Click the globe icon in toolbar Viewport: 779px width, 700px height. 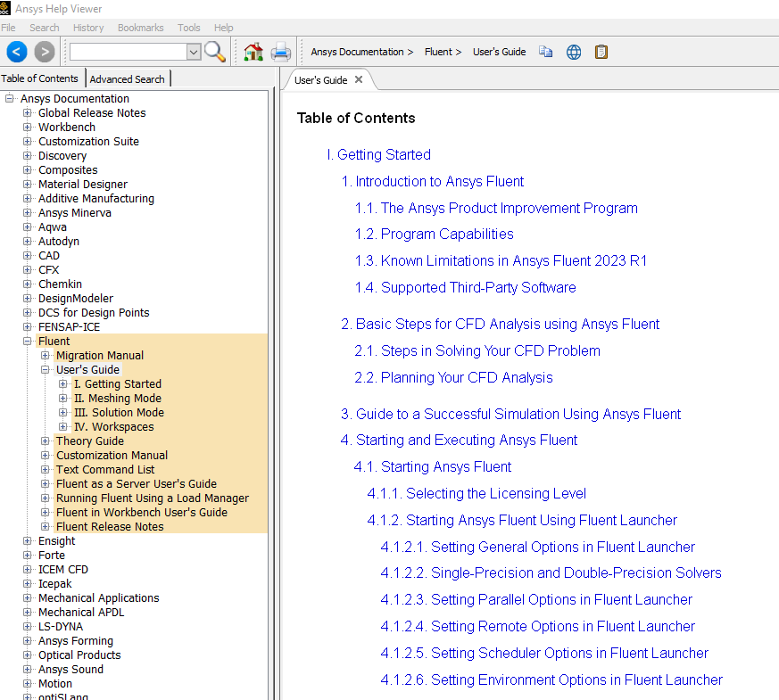(x=574, y=52)
